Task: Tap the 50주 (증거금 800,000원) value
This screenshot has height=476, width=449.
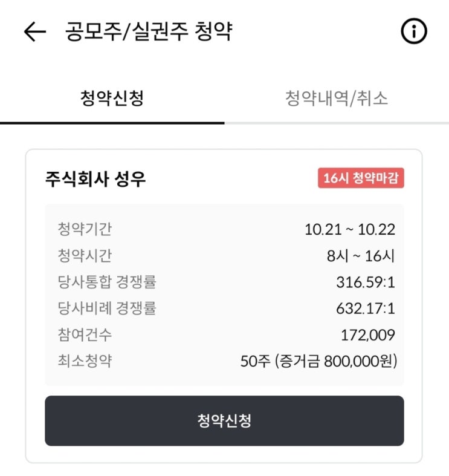Action: (318, 361)
